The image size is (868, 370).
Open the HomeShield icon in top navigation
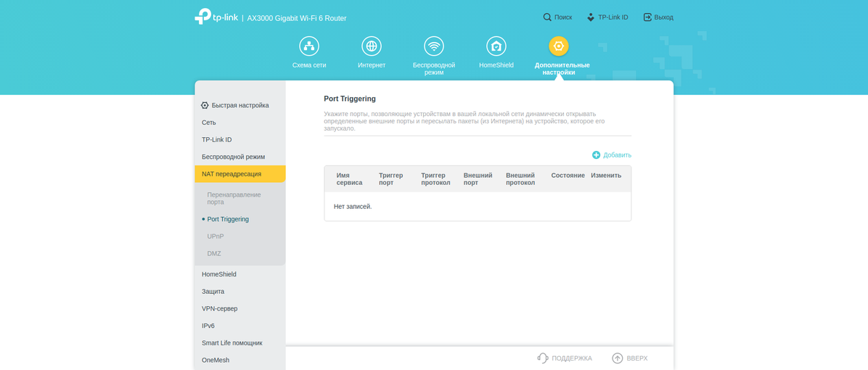coord(496,46)
